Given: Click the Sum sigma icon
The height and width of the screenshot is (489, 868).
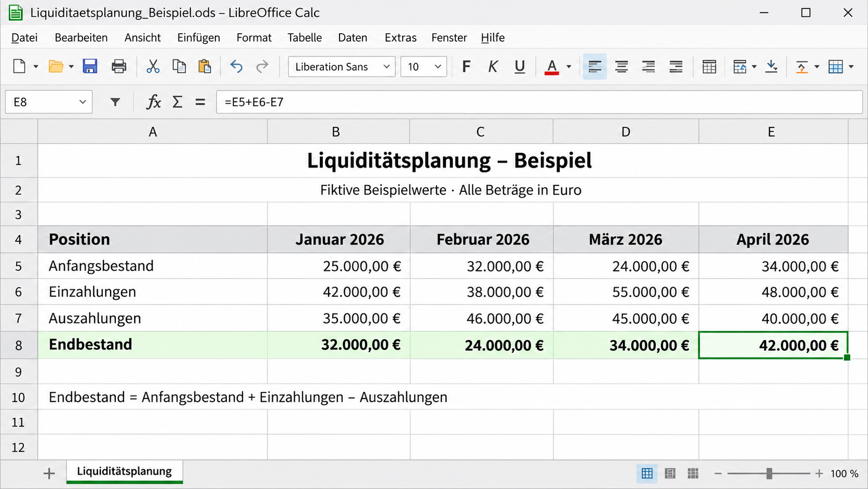Looking at the screenshot, I should click(x=178, y=102).
